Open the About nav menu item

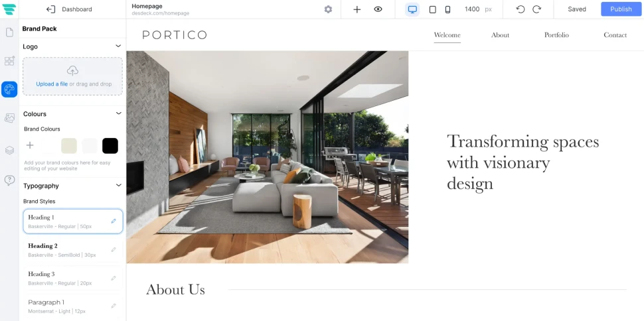500,35
